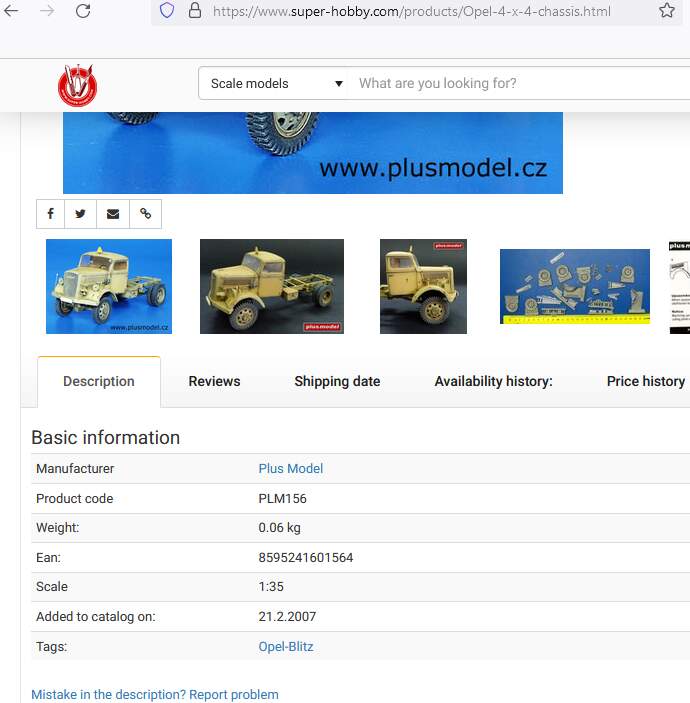Share product by email envelope icon
The width and height of the screenshot is (690, 703).
pos(113,214)
